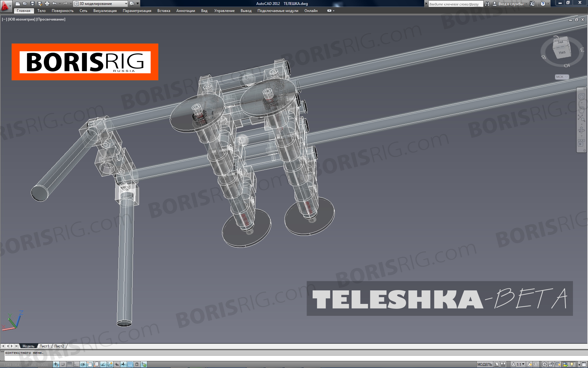This screenshot has width=588, height=368.
Task: Toggle Grid display in status bar
Action: [x=70, y=364]
